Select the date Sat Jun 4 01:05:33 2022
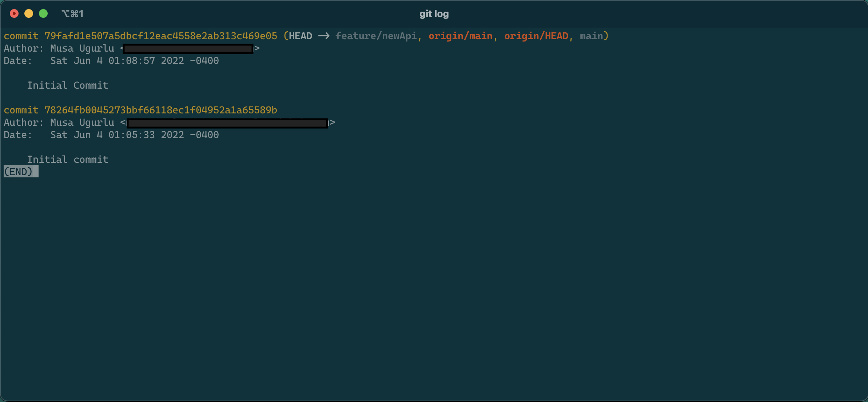Image resolution: width=868 pixels, height=402 pixels. coord(134,135)
